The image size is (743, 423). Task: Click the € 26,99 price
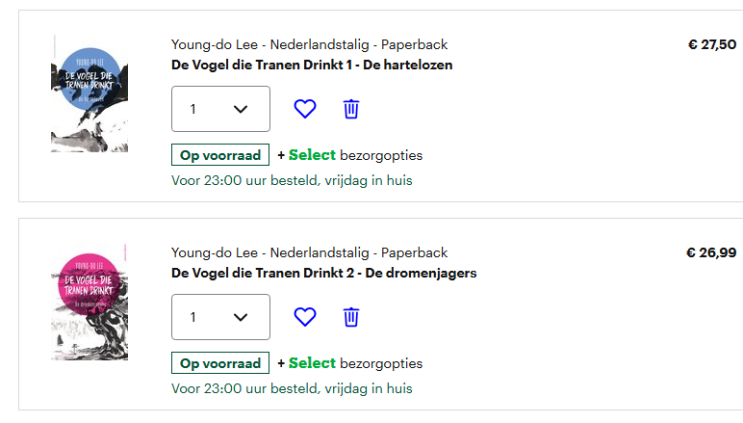pyautogui.click(x=711, y=253)
